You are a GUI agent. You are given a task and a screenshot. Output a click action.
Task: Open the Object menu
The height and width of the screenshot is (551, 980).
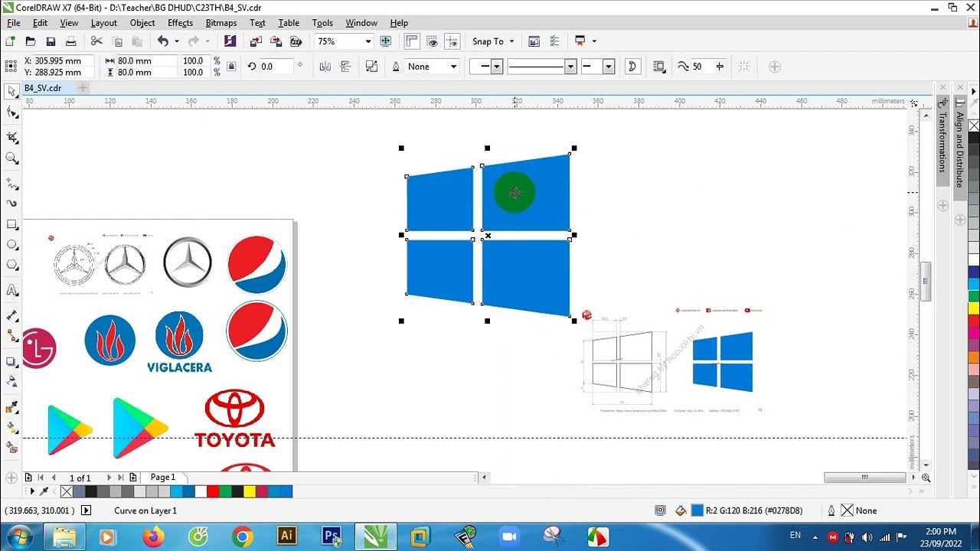[142, 23]
